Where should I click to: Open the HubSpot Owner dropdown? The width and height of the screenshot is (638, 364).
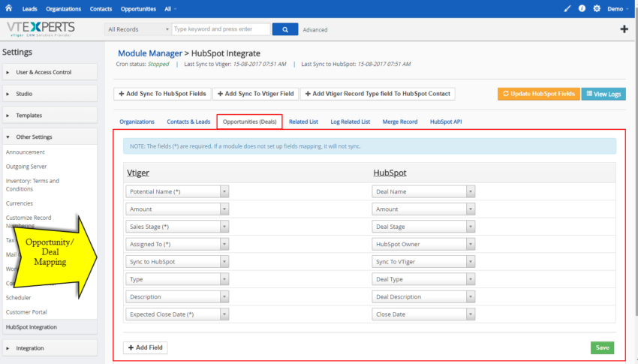click(423, 244)
